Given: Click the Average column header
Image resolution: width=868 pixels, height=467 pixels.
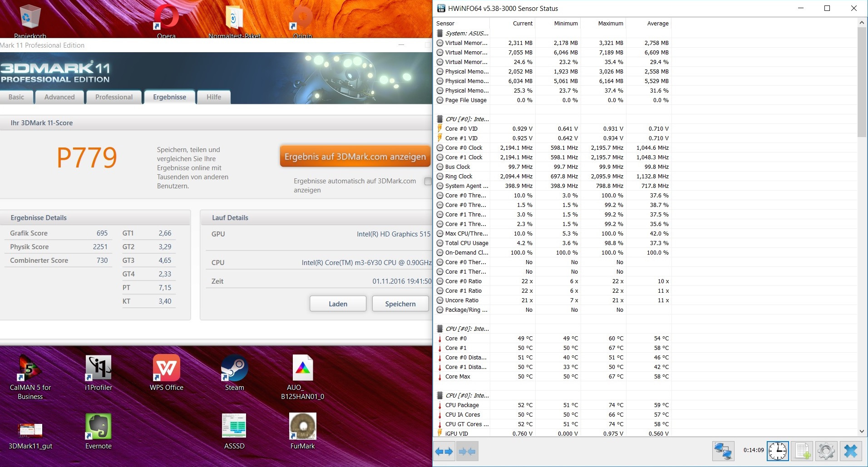Looking at the screenshot, I should pos(649,23).
